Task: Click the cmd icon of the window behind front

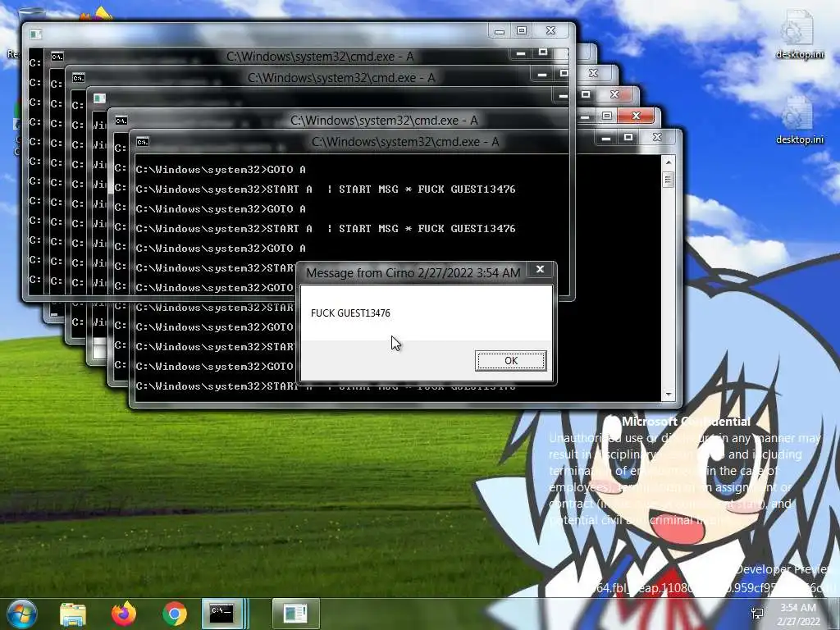Action: [121, 121]
